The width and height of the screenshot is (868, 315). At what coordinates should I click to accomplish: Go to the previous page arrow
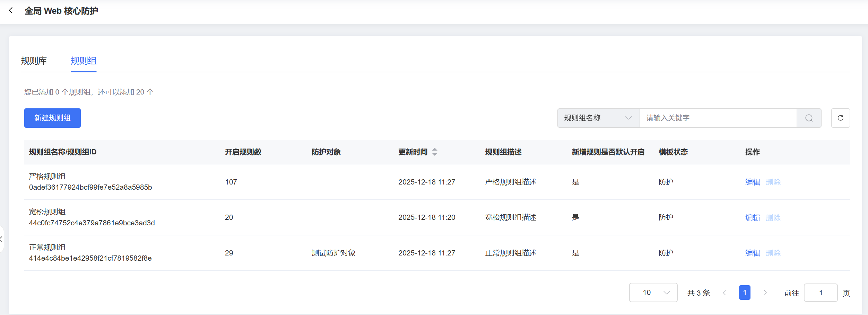724,293
